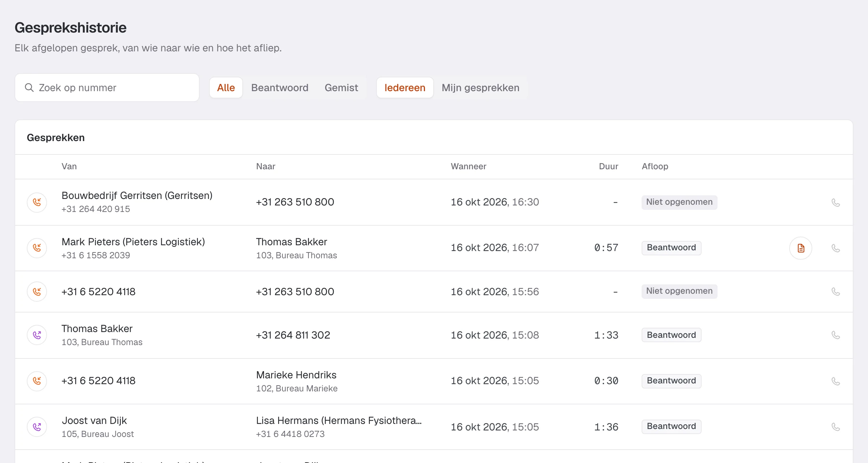Switch to Iedereen scope
Screen dimensions: 868x463
pos(405,88)
